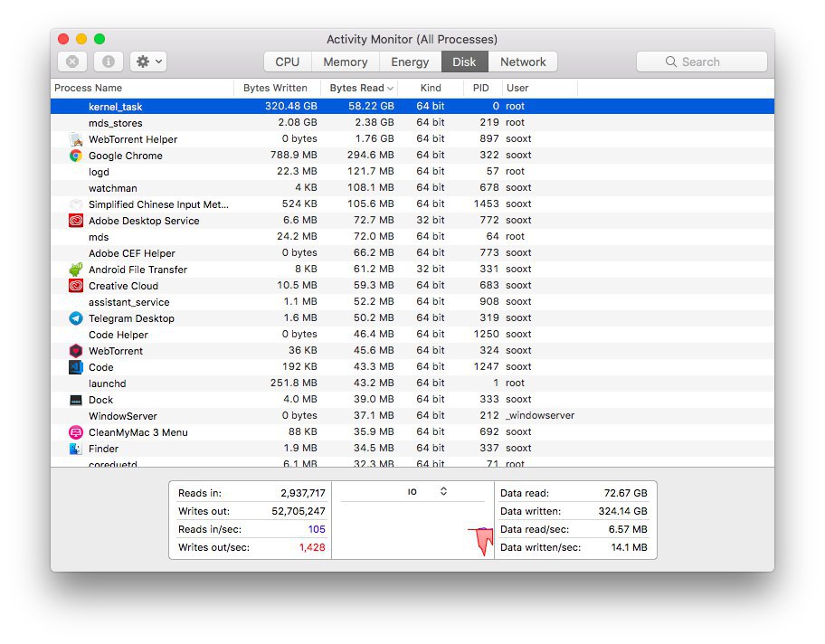
Task: Select the Code Helper process
Action: pos(412,335)
